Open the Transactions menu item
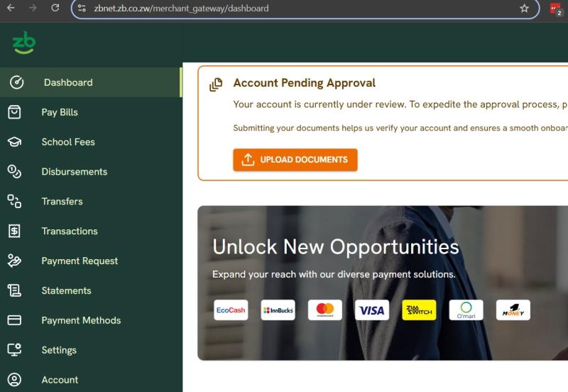568x392 pixels. point(91,231)
